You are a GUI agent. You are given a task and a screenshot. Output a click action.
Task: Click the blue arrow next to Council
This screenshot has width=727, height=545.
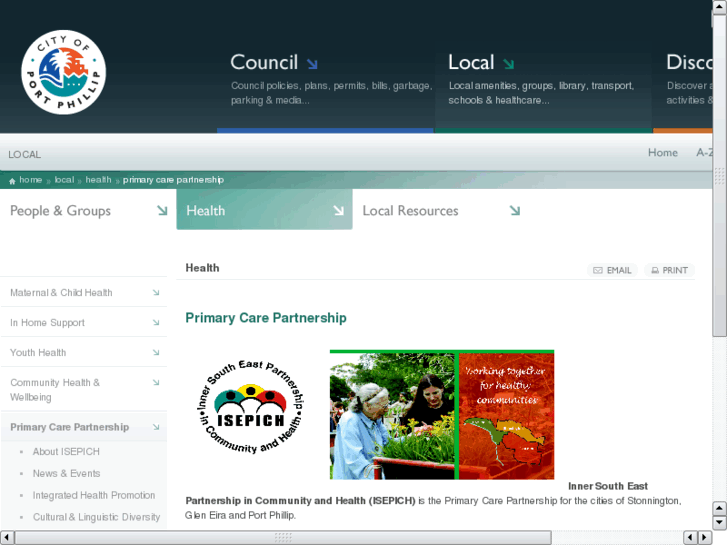pyautogui.click(x=312, y=64)
